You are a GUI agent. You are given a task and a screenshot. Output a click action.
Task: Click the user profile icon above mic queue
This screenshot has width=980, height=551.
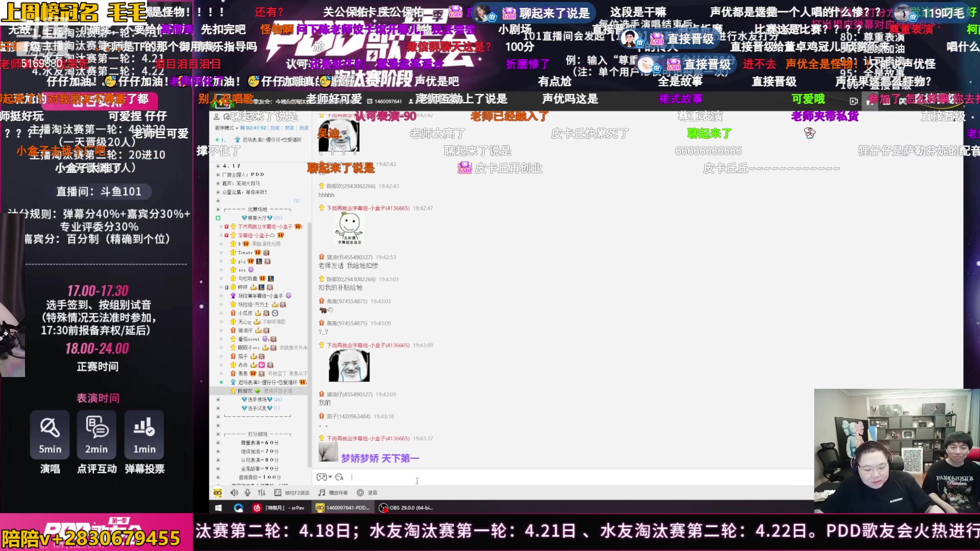pyautogui.click(x=216, y=116)
